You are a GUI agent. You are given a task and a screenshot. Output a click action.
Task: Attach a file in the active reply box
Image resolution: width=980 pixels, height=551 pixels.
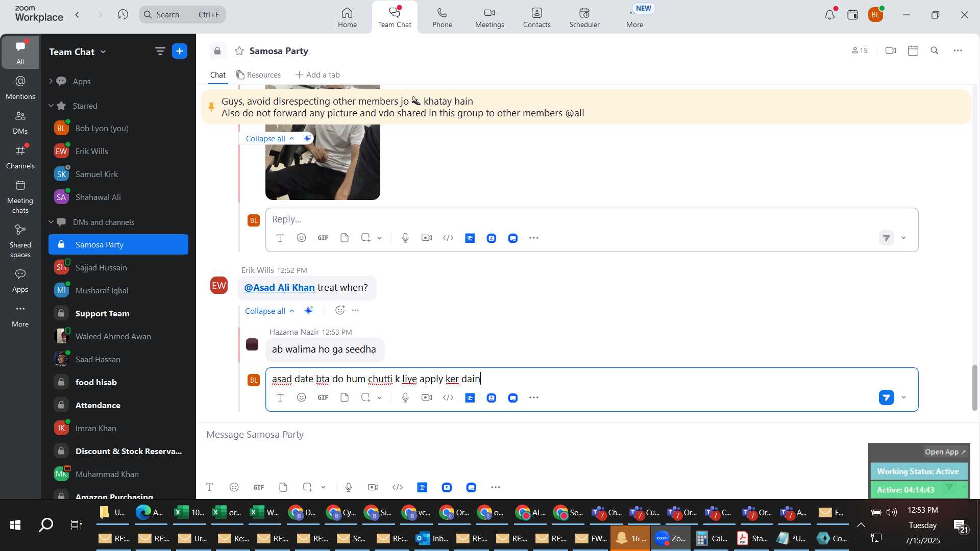345,397
